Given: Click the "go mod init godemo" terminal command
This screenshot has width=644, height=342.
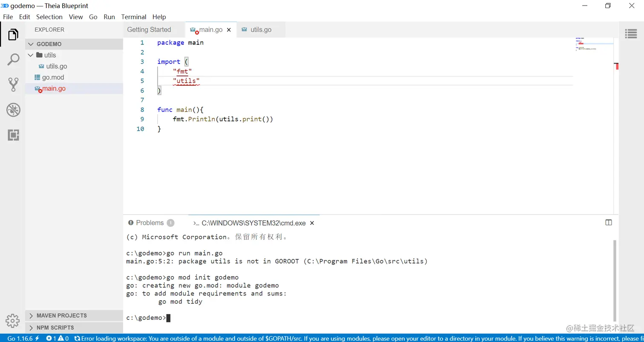Looking at the screenshot, I should pos(202,277).
